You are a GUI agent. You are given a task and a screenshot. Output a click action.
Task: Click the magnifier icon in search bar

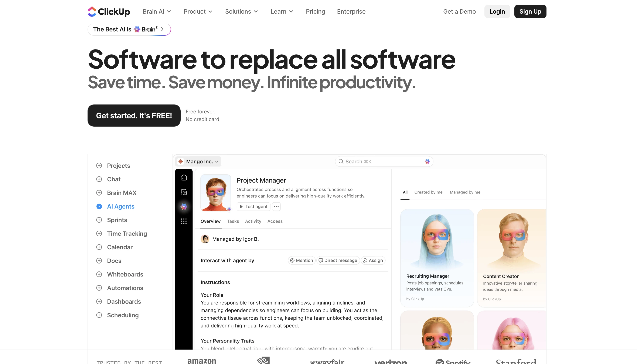point(341,161)
